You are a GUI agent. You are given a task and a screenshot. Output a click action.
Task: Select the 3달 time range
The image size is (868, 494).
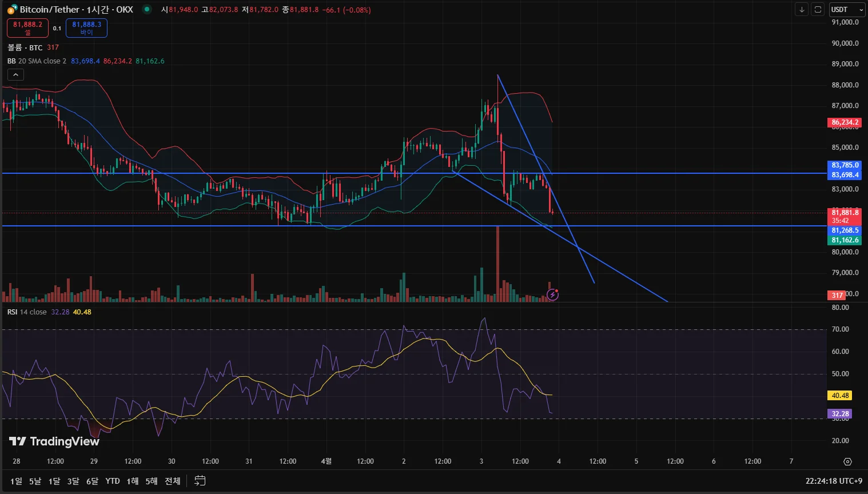(73, 481)
